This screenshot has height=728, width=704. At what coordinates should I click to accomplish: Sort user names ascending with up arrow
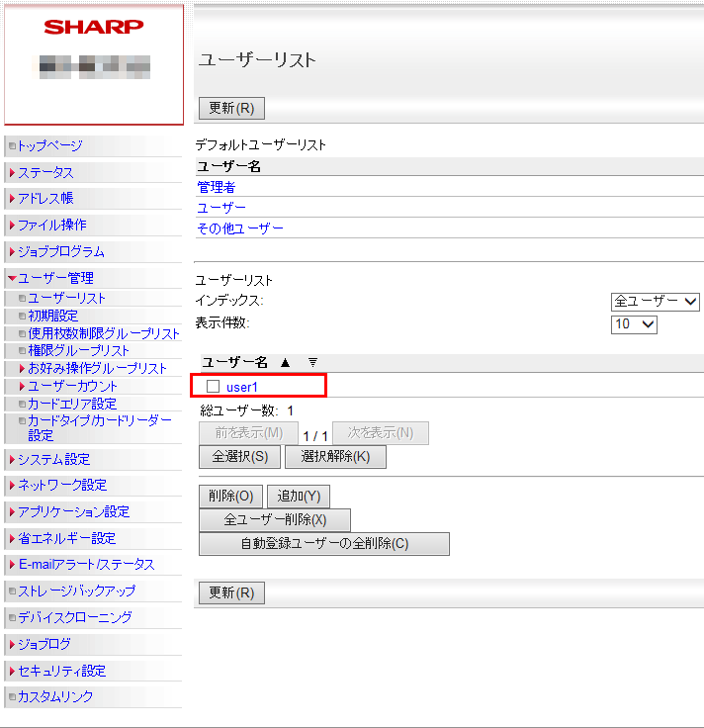pos(285,362)
